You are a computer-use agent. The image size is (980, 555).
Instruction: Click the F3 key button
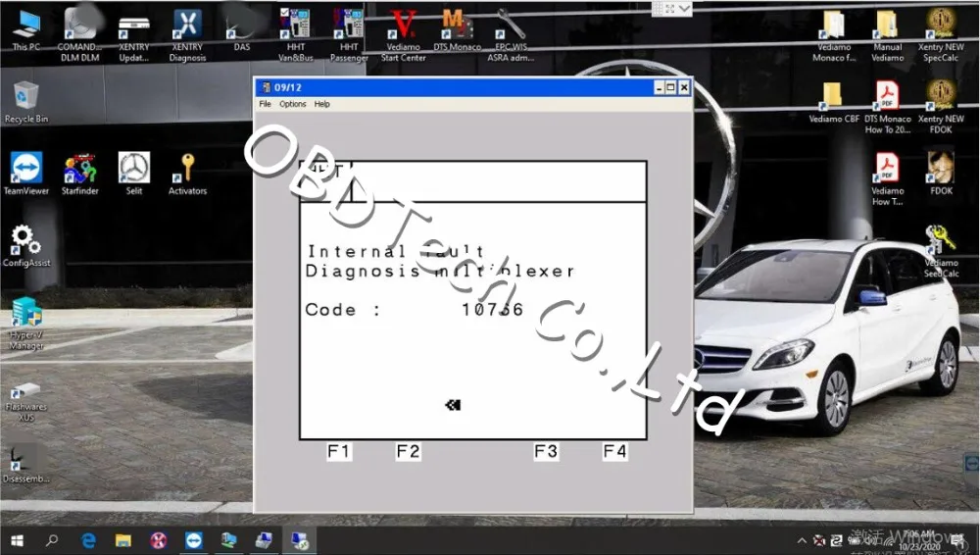coord(546,451)
